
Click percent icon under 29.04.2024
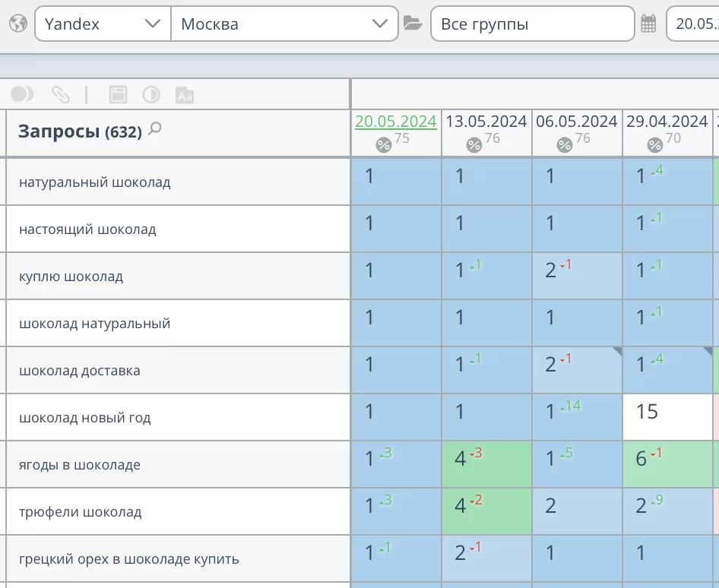click(654, 145)
